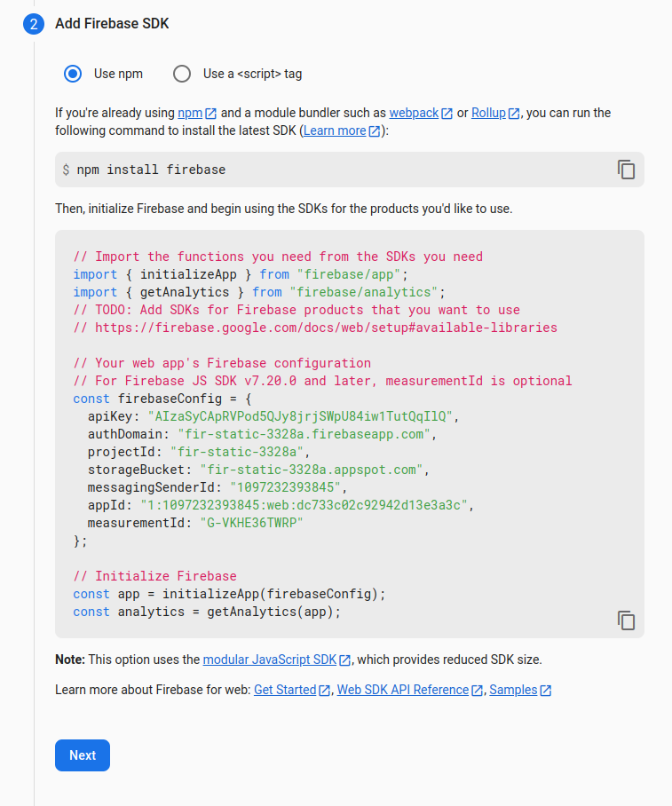Click the const app = initializeApp line
The width and height of the screenshot is (672, 806).
point(229,594)
